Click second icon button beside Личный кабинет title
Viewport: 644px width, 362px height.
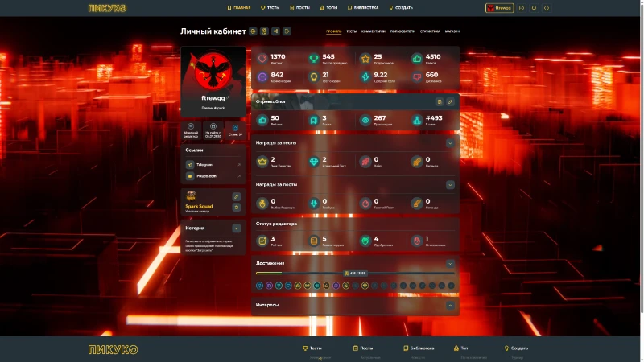click(264, 31)
